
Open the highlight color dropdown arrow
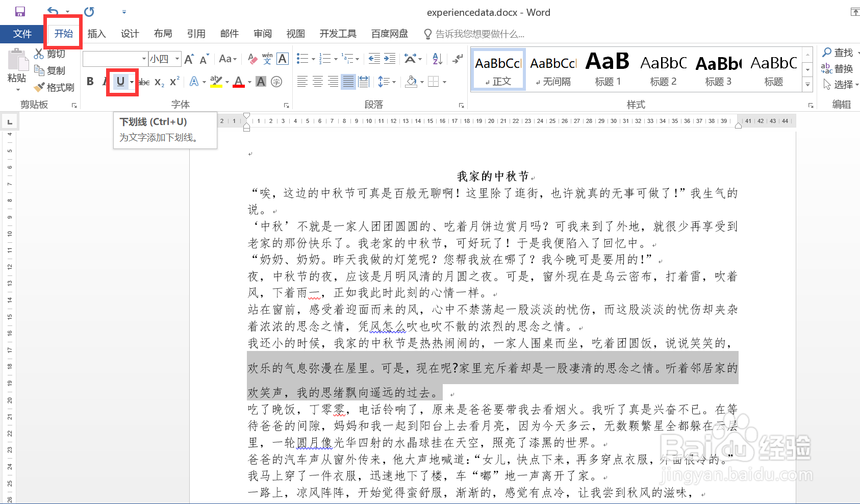click(x=227, y=82)
